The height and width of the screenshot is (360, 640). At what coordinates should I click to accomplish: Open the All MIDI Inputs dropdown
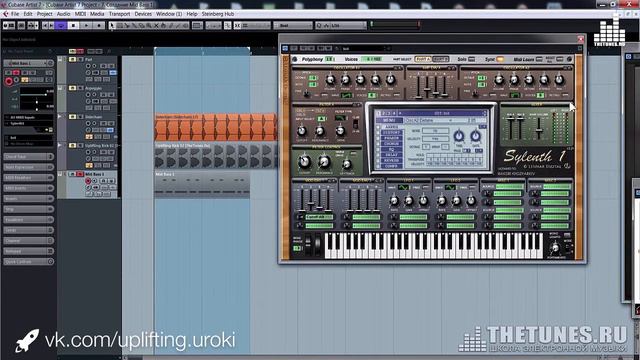pos(29,118)
